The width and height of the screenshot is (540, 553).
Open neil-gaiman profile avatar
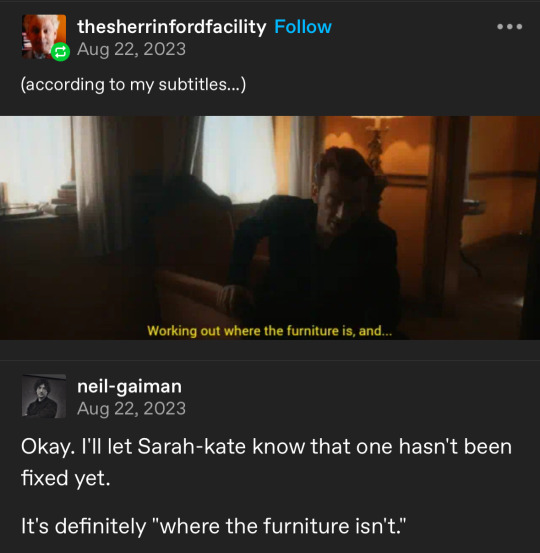click(44, 396)
